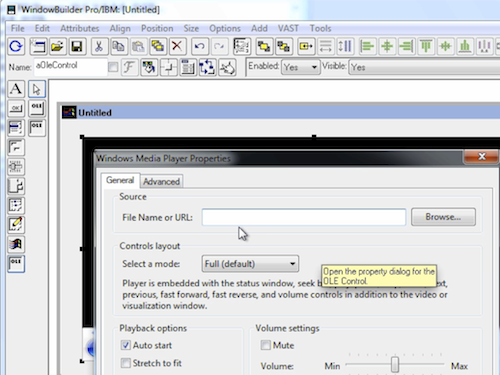Switch to the Advanced tab
Screen dimensions: 500x375
161,181
